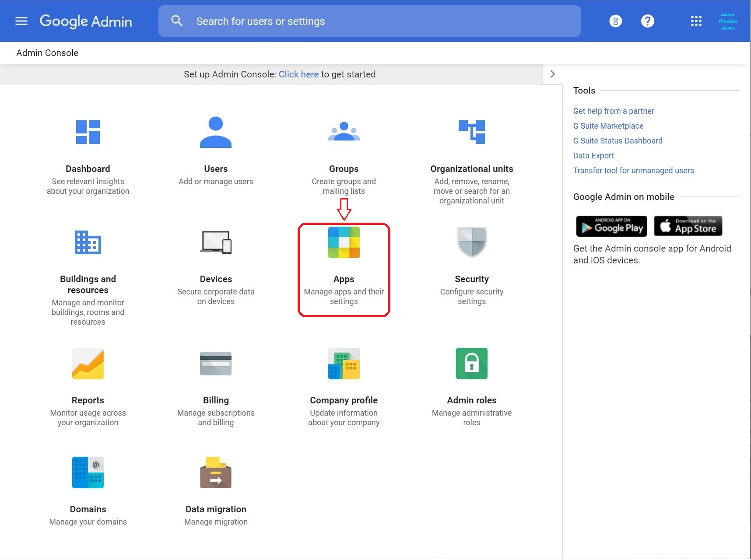Click the Groups title text

(x=344, y=169)
